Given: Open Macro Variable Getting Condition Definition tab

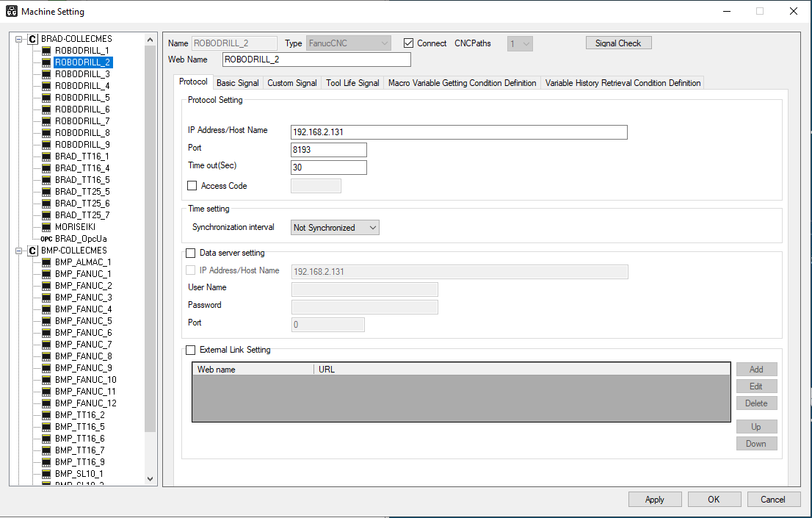Looking at the screenshot, I should click(463, 83).
